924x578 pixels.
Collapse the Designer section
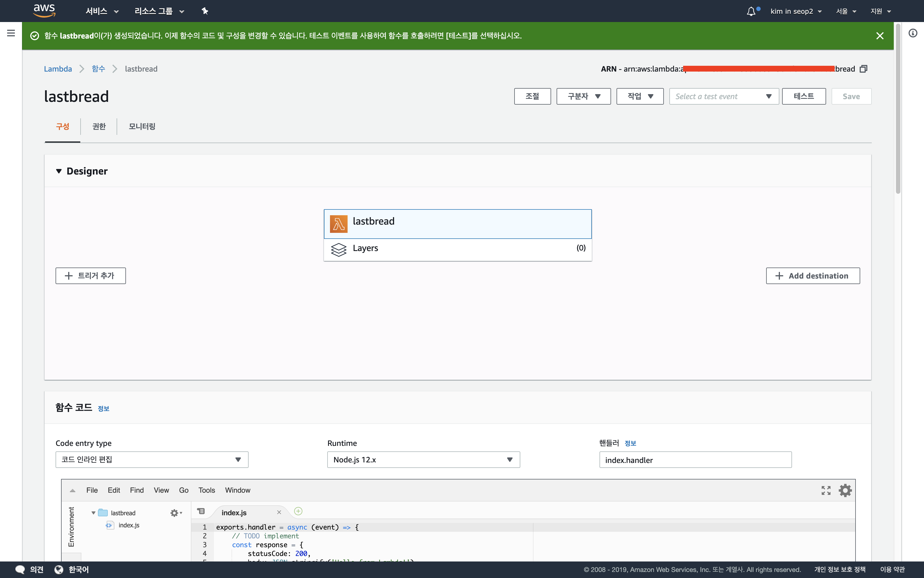pyautogui.click(x=59, y=171)
